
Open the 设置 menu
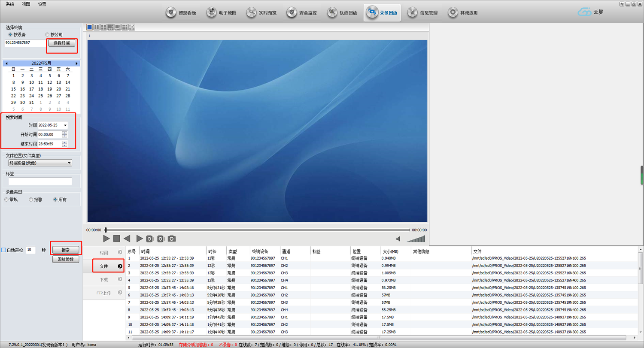pos(42,4)
